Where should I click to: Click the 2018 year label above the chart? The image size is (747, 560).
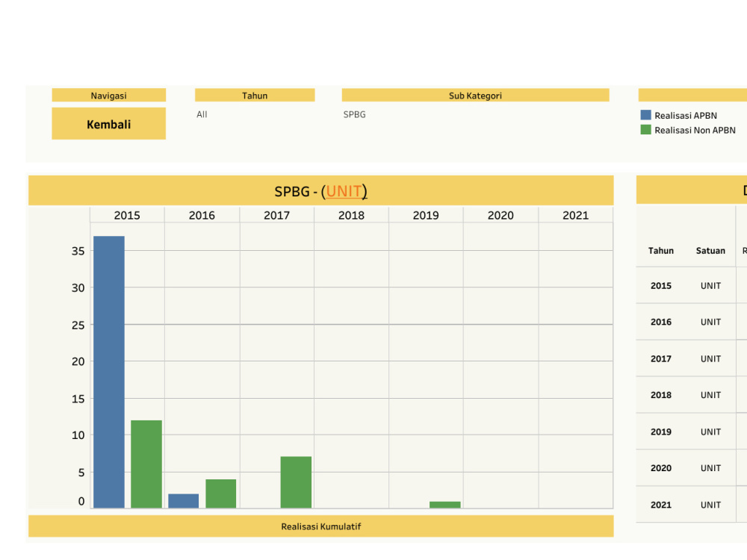click(351, 215)
